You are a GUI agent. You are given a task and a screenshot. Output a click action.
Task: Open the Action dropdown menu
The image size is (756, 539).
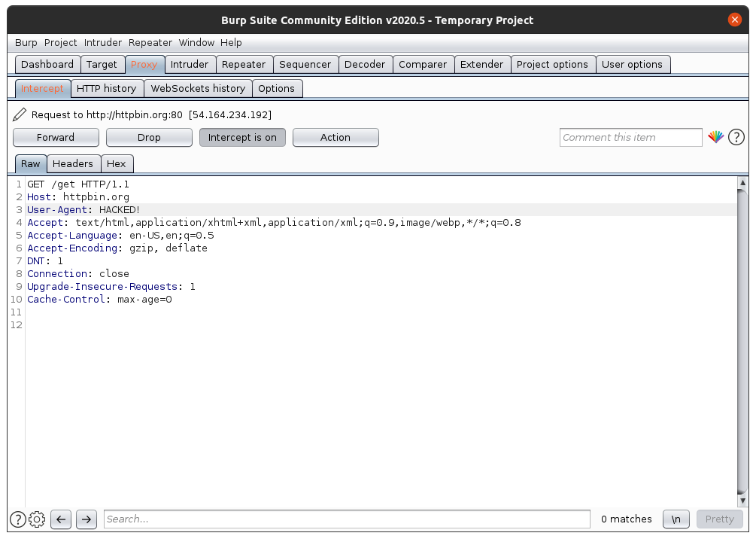[335, 137]
